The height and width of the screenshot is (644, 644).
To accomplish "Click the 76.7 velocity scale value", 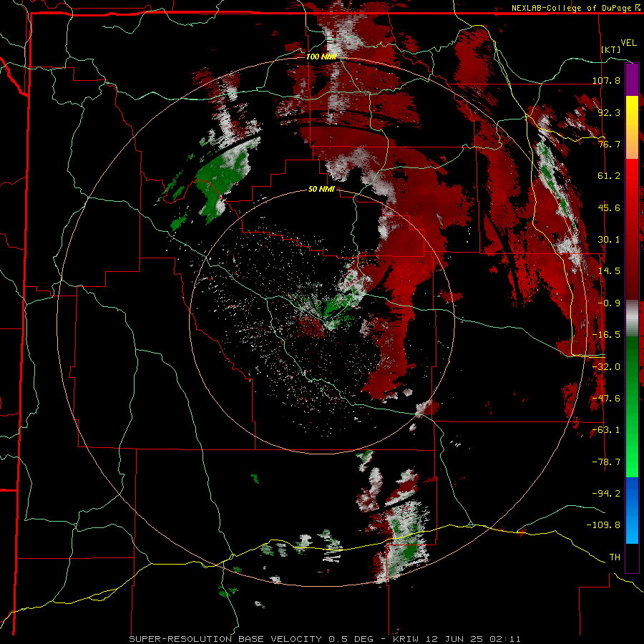I will (x=609, y=144).
